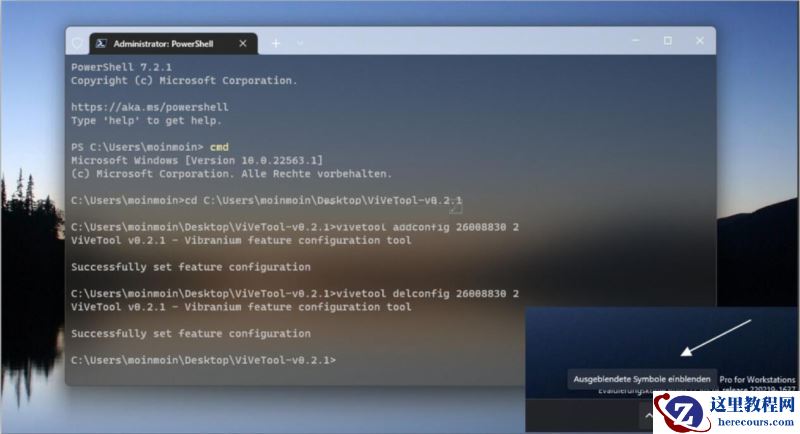The height and width of the screenshot is (434, 800).
Task: Click the 'vivetool addconfig 26008830 2' command line
Action: [x=295, y=227]
